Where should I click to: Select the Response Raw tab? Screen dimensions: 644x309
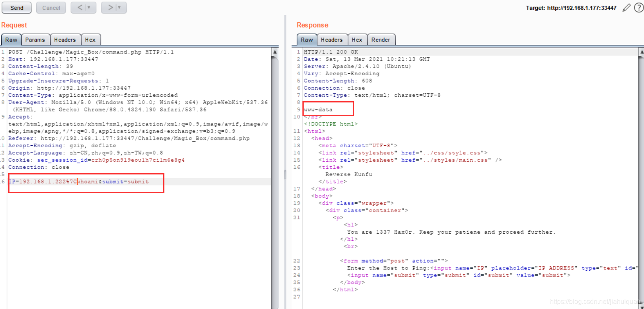[x=307, y=39]
